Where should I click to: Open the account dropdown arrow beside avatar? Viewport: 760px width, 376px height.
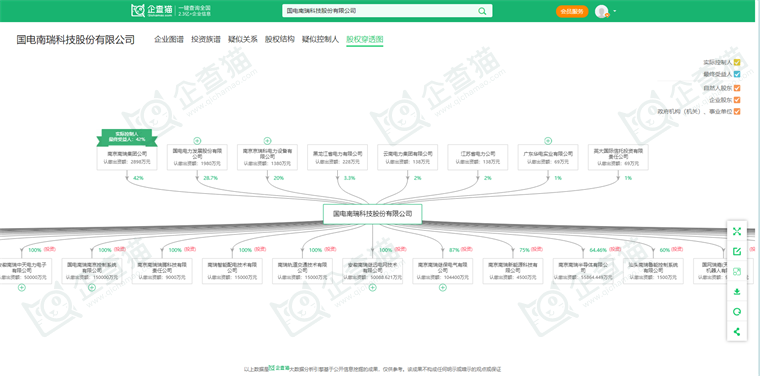click(x=615, y=11)
